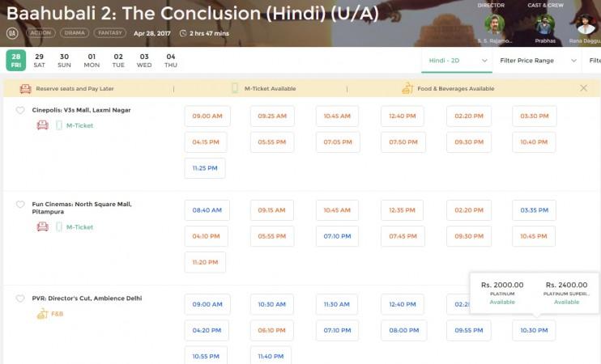Choose Fun Cinemas 07:45 PM showtime
The image size is (601, 364).
[x=403, y=236]
